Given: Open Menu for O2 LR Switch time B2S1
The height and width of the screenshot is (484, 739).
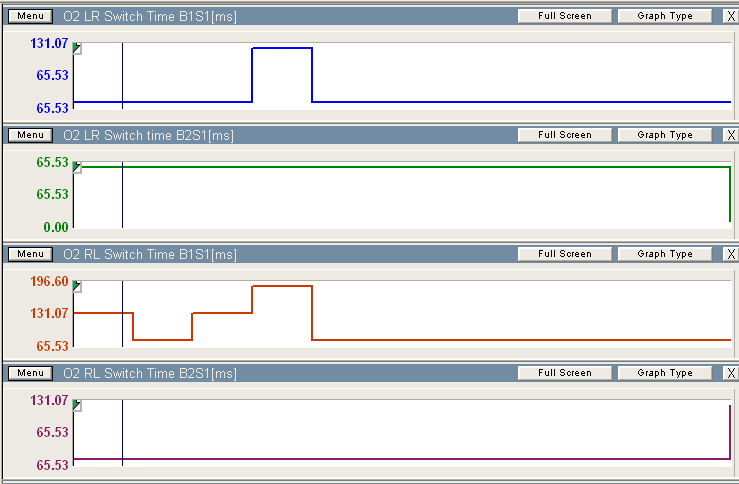Looking at the screenshot, I should point(30,135).
